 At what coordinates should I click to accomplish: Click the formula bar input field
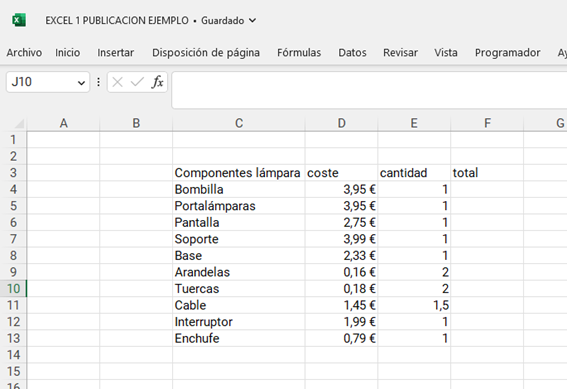[x=369, y=90]
